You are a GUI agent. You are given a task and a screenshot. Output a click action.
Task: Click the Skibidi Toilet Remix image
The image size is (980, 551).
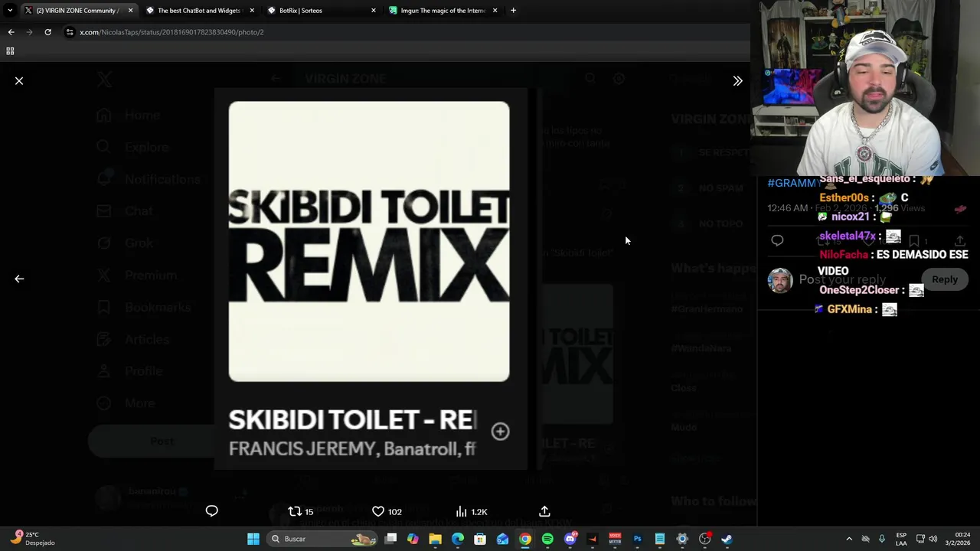tap(369, 241)
